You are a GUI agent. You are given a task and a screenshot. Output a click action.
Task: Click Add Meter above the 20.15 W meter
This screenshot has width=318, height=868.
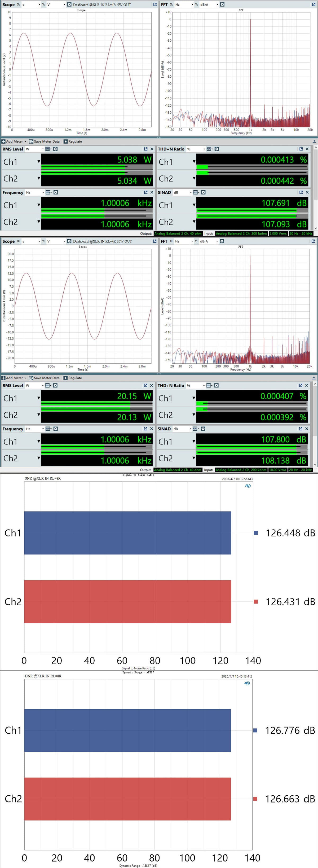tap(14, 378)
